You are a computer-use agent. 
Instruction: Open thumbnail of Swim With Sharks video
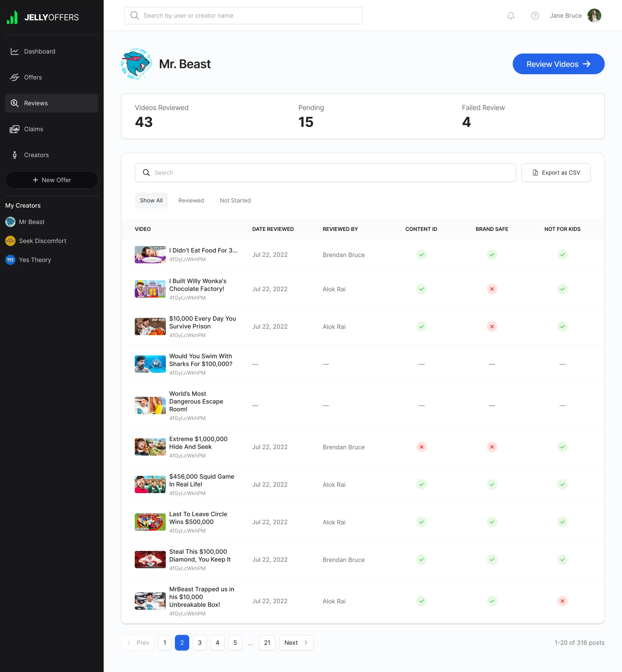[x=150, y=364]
